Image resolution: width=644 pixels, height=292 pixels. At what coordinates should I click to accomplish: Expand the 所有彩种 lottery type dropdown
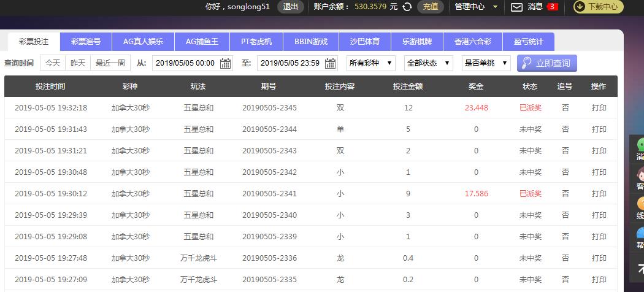(370, 63)
